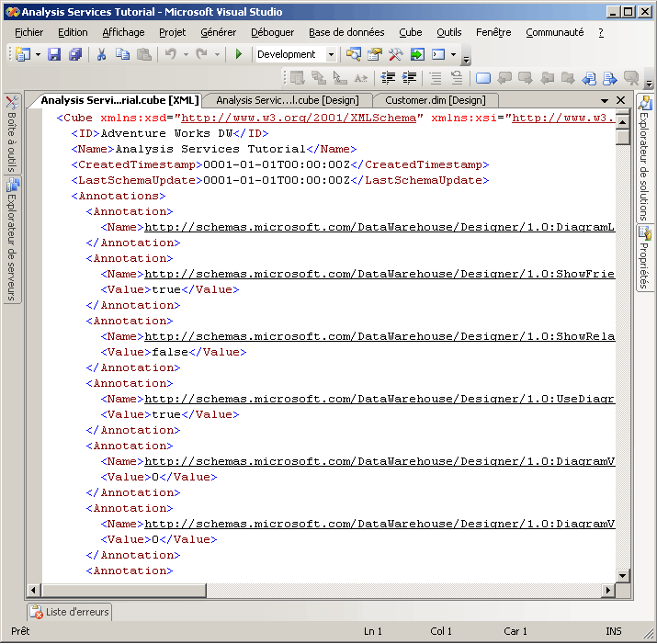Image resolution: width=657 pixels, height=644 pixels.
Task: Switch to the cube [Design] tab
Action: 288,100
